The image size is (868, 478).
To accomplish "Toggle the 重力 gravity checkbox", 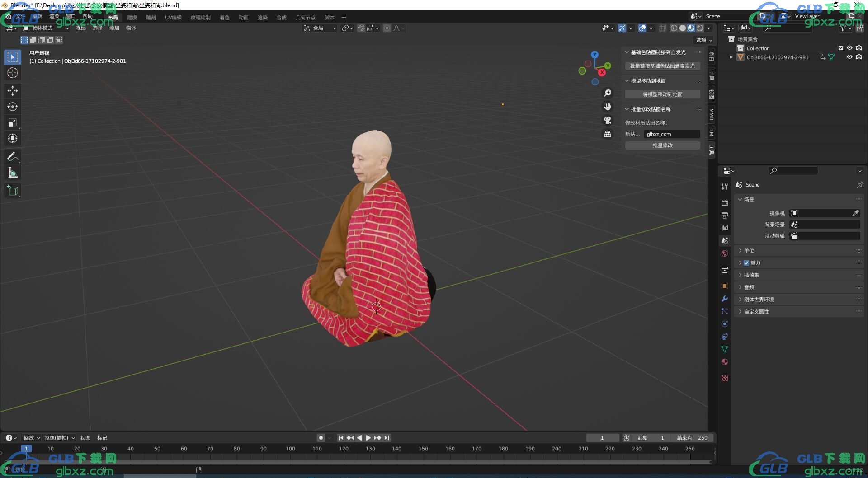I will [746, 263].
